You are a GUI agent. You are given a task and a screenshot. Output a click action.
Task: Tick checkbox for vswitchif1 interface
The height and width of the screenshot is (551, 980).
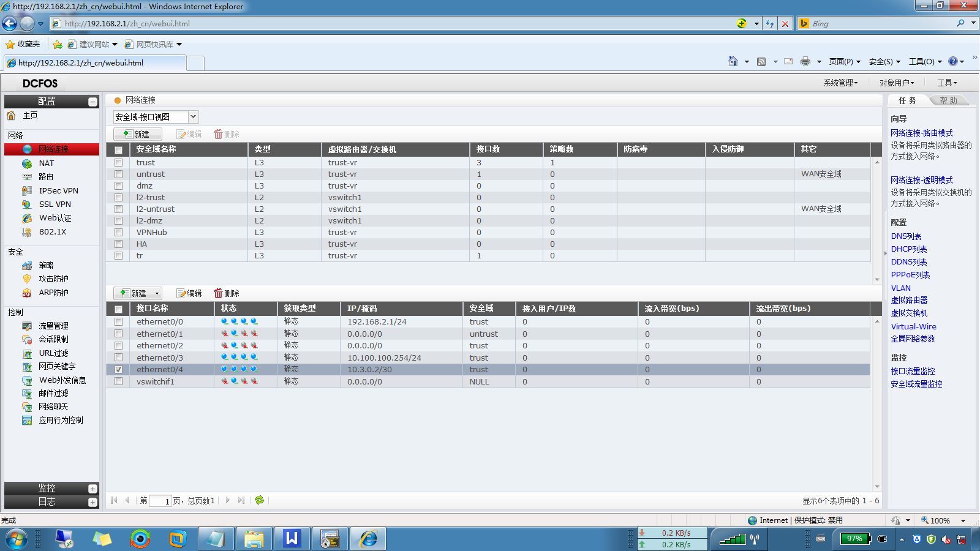118,381
